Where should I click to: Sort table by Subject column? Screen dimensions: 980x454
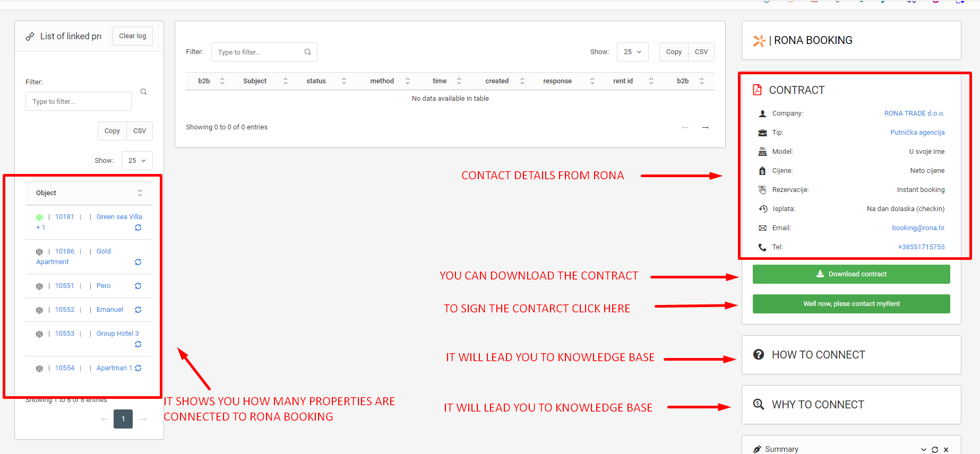pos(265,81)
